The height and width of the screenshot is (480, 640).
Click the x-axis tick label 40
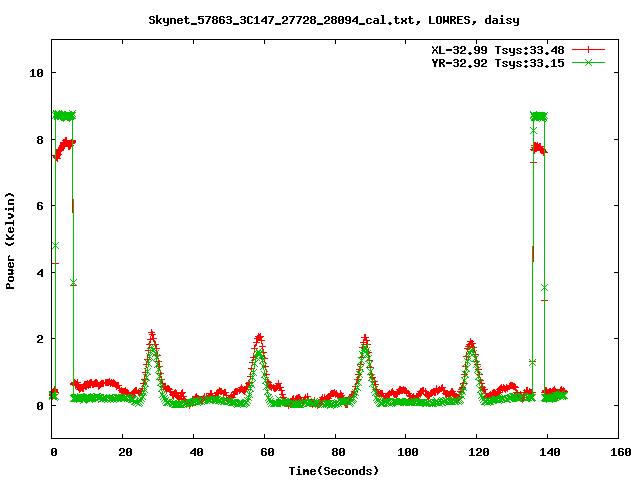(x=194, y=453)
